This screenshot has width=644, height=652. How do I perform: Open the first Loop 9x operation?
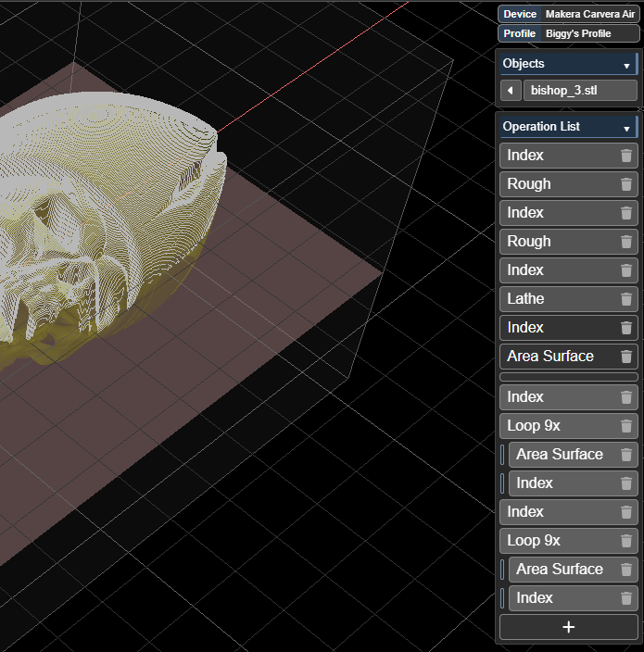(x=556, y=427)
